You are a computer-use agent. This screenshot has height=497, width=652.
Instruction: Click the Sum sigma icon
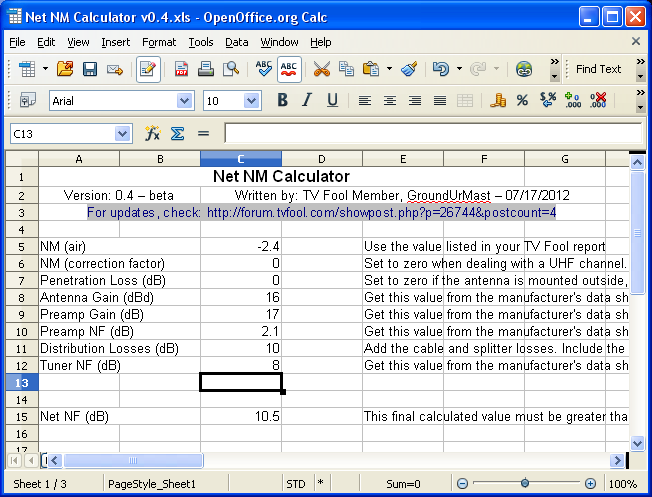tap(177, 133)
